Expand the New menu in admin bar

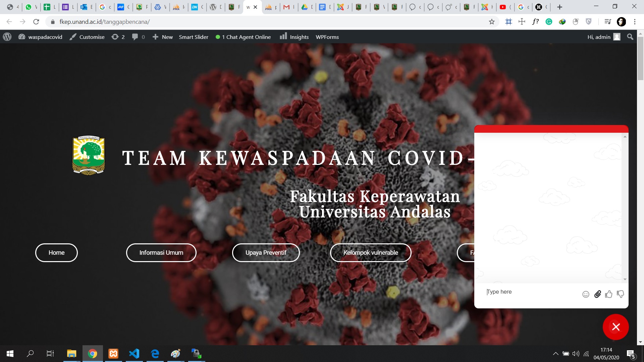pos(162,37)
